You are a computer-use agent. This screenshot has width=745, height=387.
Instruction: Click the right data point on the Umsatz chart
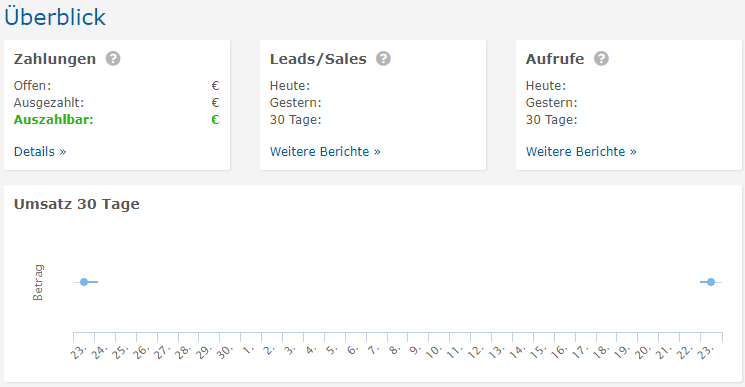coord(711,282)
